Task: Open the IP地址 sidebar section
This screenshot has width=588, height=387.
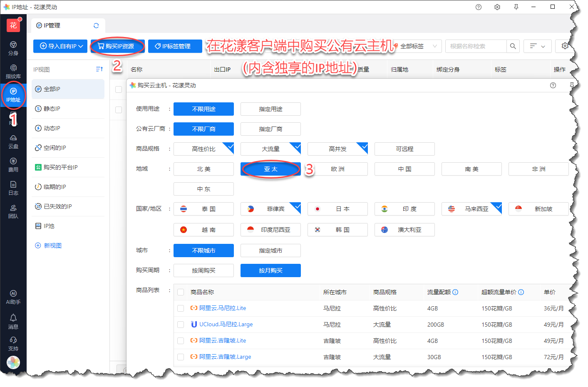Action: pyautogui.click(x=13, y=95)
